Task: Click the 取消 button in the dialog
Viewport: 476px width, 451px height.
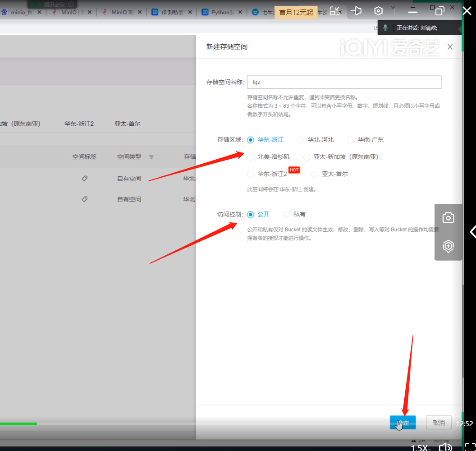Action: coord(439,423)
